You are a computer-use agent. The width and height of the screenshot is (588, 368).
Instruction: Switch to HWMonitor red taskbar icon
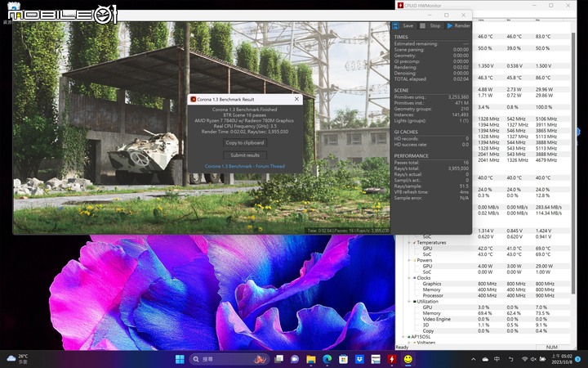point(391,359)
